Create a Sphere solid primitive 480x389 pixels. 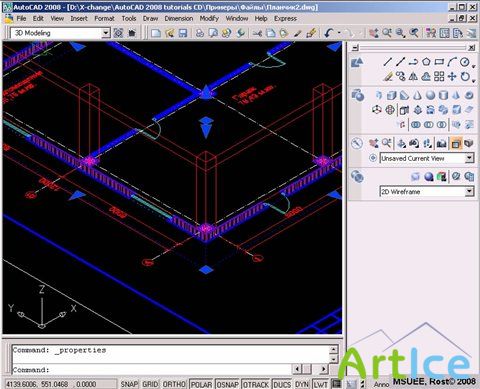[430, 95]
